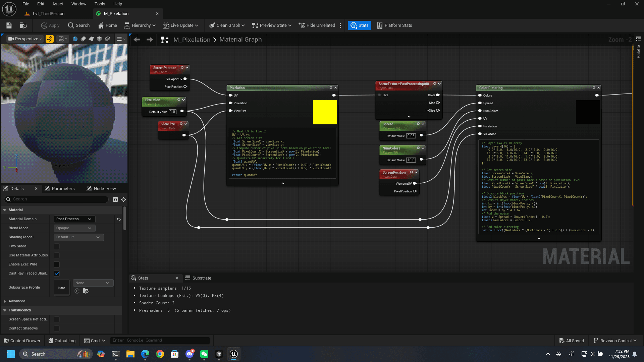This screenshot has height=362, width=644.
Task: Return to the material Home node
Action: click(x=107, y=25)
